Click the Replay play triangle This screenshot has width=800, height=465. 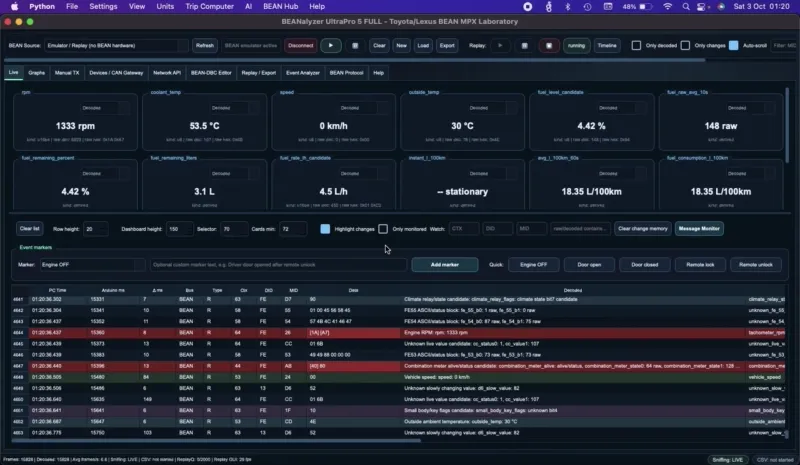click(x=500, y=45)
